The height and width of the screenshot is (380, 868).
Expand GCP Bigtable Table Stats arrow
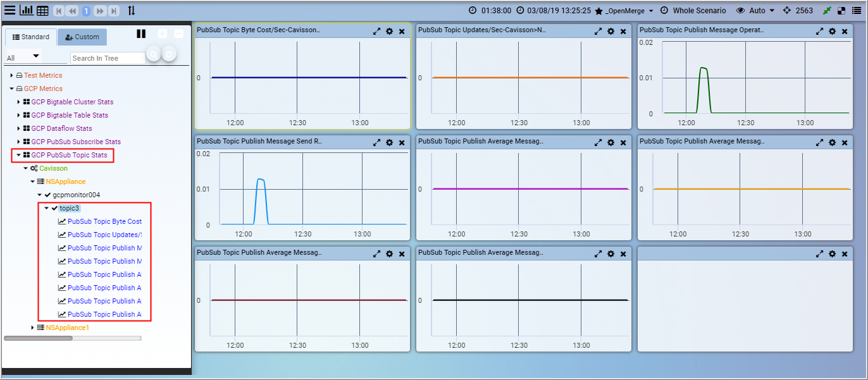pyautogui.click(x=18, y=115)
